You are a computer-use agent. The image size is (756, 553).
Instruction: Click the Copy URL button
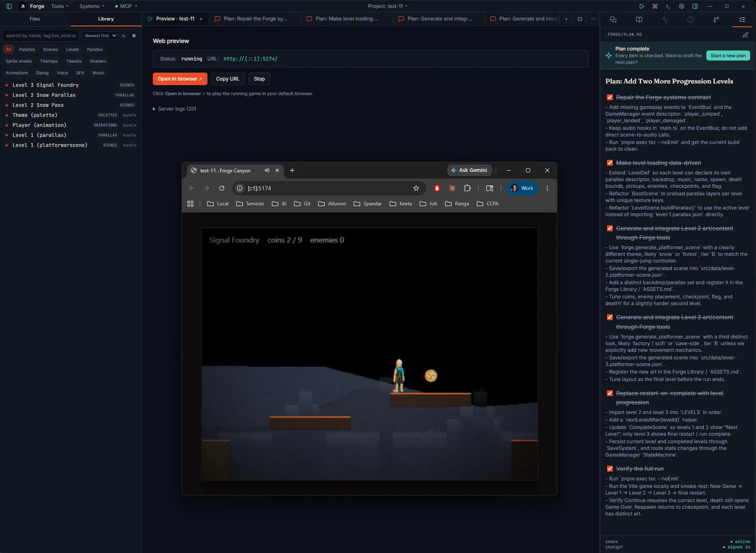(x=228, y=79)
